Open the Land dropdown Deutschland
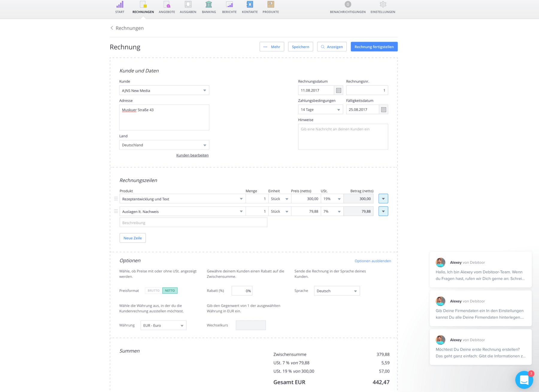This screenshot has height=392, width=539. click(x=164, y=145)
